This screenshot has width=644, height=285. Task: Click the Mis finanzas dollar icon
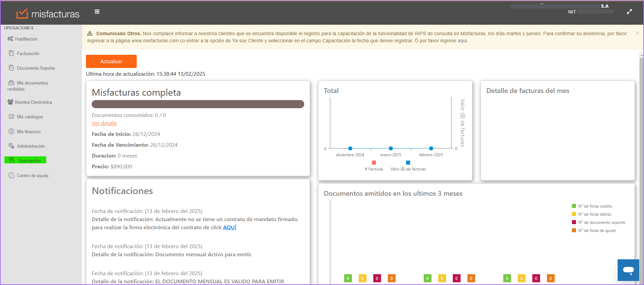pos(11,132)
